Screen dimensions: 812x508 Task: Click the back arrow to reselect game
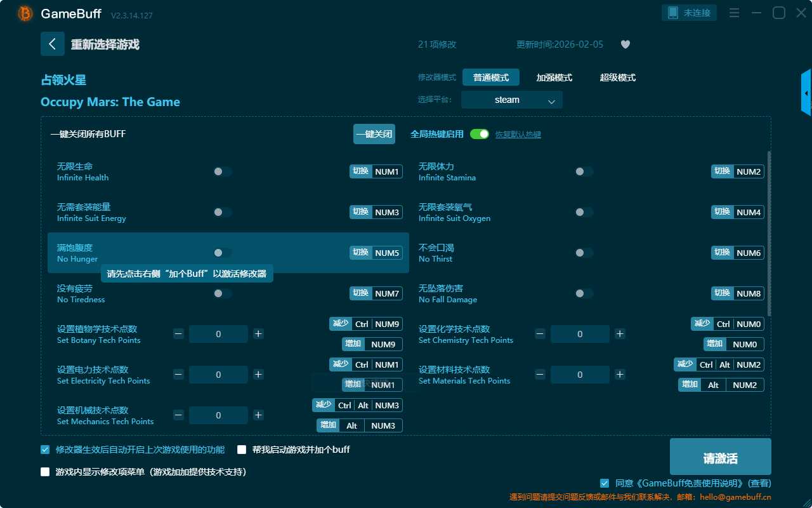(x=53, y=44)
